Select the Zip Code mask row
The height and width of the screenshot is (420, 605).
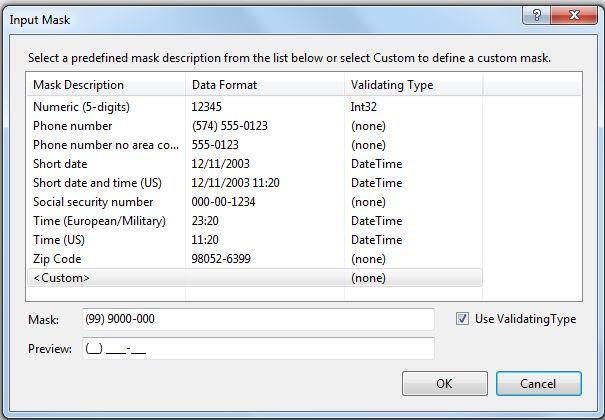click(255, 259)
